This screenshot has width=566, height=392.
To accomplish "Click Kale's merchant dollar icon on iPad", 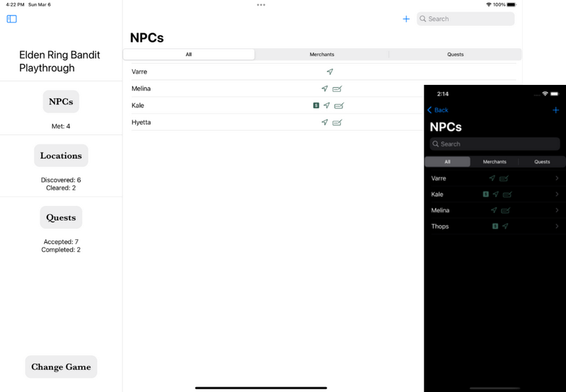I will pos(316,105).
